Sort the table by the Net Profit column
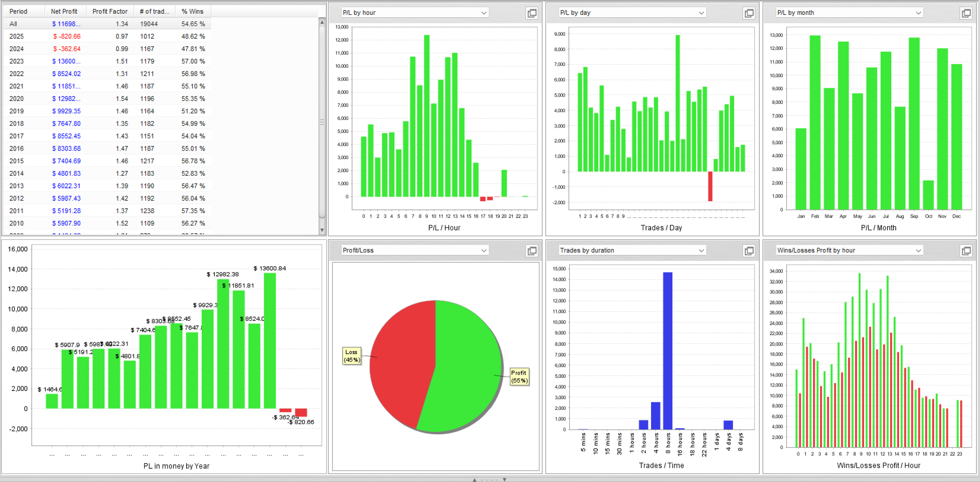Viewport: 980px width, 482px height. 64,11
